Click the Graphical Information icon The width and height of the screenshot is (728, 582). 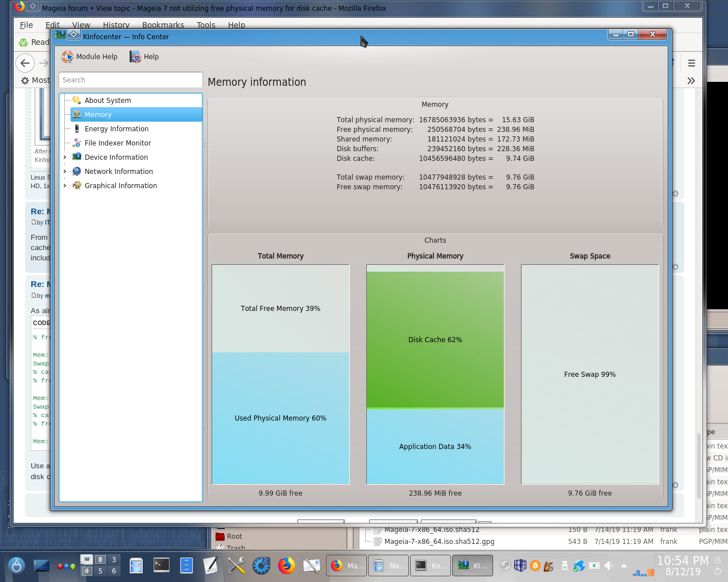point(77,186)
